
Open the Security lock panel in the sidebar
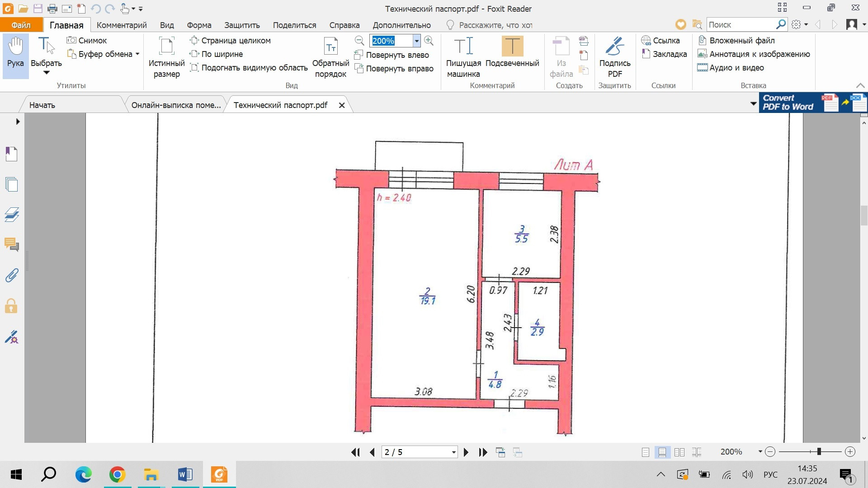click(12, 306)
